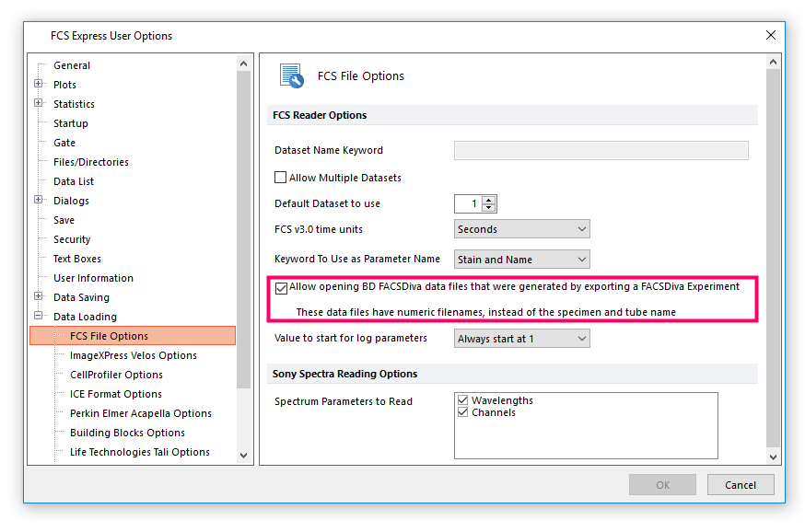
Task: Select Startup in the options tree
Action: [70, 123]
